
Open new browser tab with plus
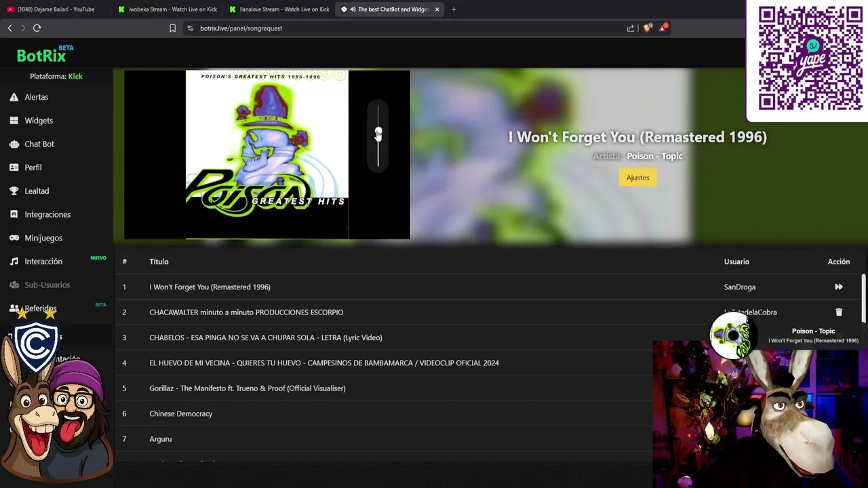coord(454,9)
